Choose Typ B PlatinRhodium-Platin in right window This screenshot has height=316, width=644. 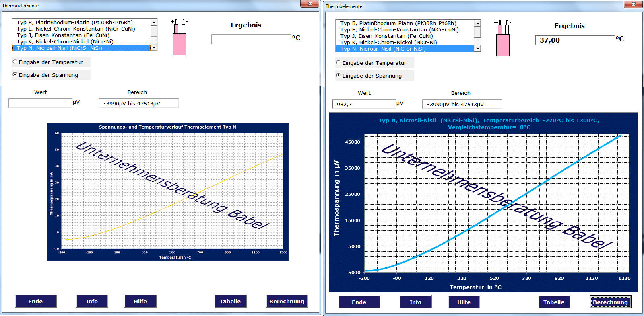pyautogui.click(x=405, y=23)
